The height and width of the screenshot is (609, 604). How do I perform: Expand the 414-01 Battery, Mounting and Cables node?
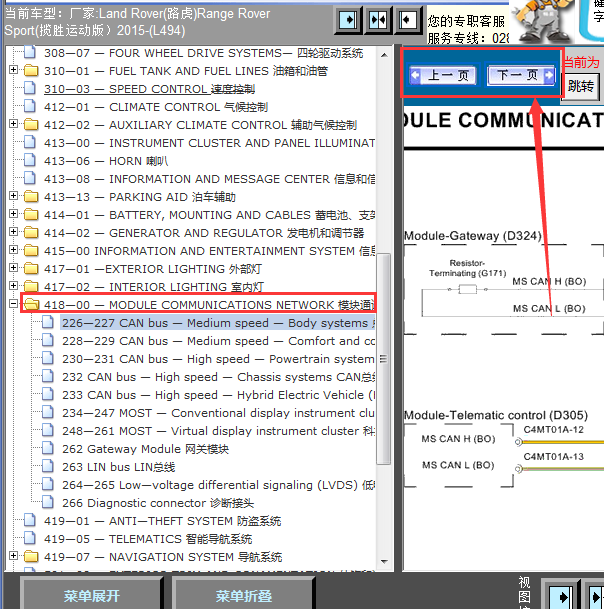pos(13,214)
